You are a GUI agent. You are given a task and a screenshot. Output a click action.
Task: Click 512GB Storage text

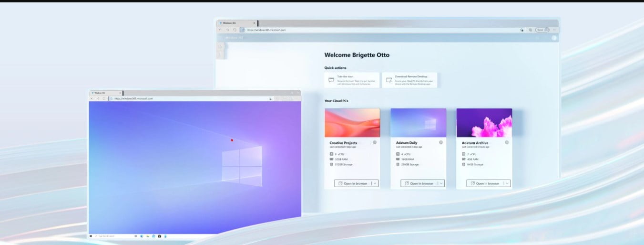(x=343, y=164)
